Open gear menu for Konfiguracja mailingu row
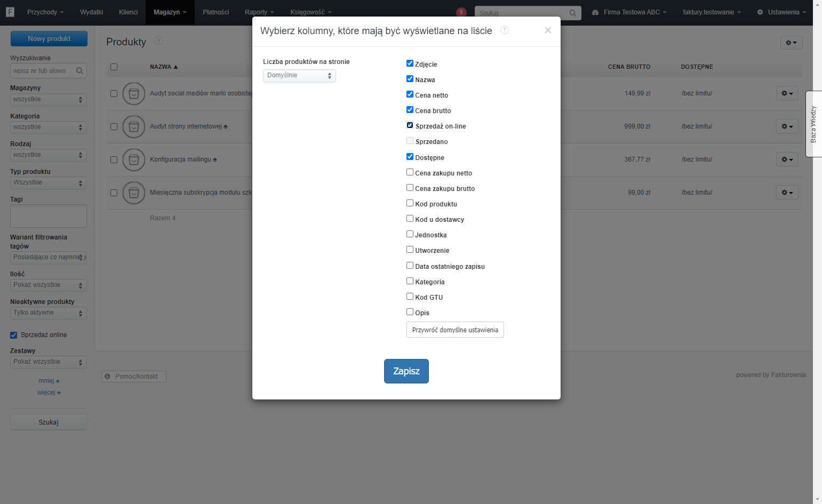This screenshot has width=822, height=504. 787,159
